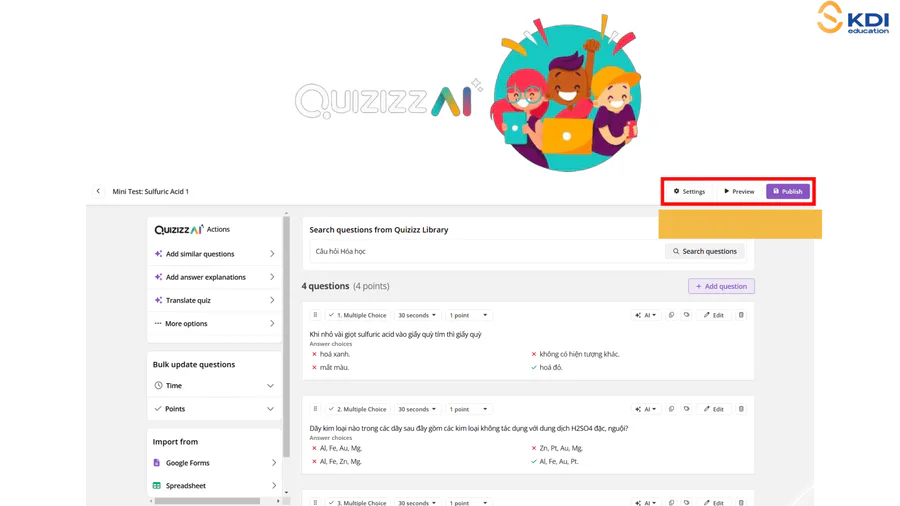The width and height of the screenshot is (900, 506).
Task: Click the tag icon on question 2
Action: pos(687,409)
